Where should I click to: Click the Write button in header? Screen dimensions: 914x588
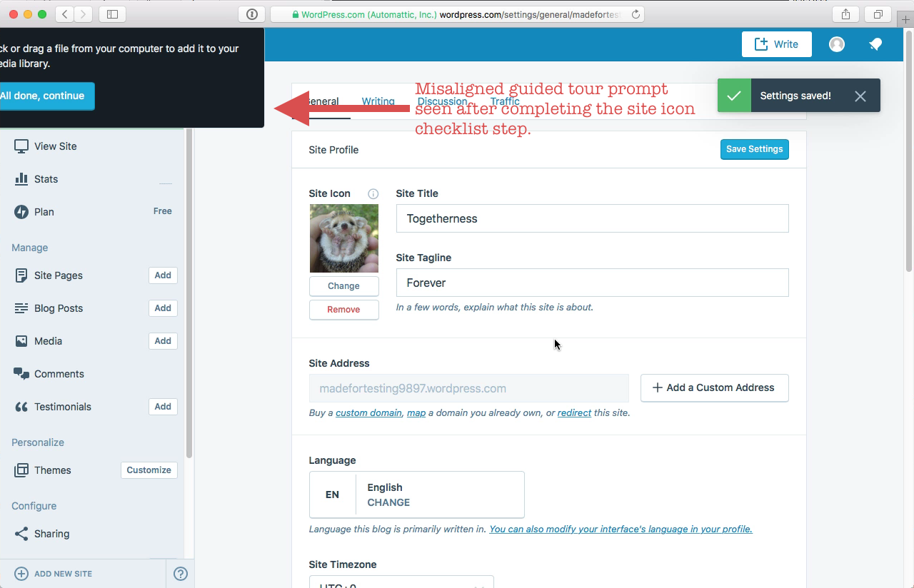tap(777, 44)
